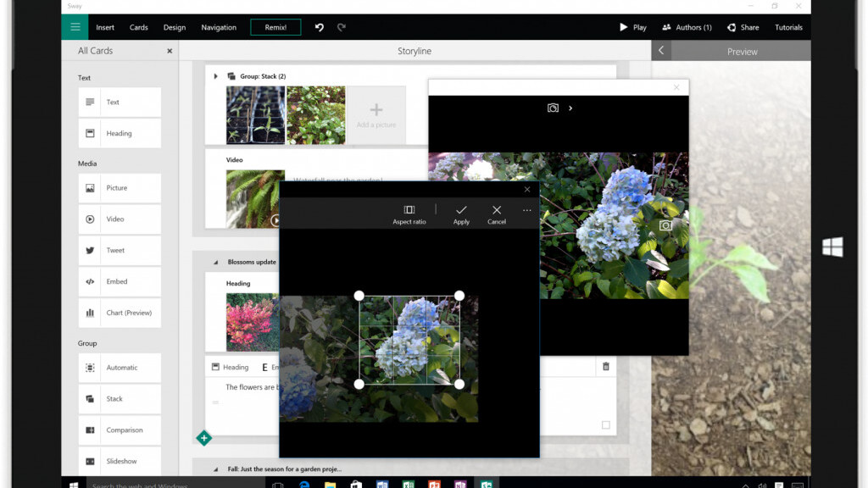Click the Remix! button
The width and height of the screenshot is (868, 488).
pos(275,27)
